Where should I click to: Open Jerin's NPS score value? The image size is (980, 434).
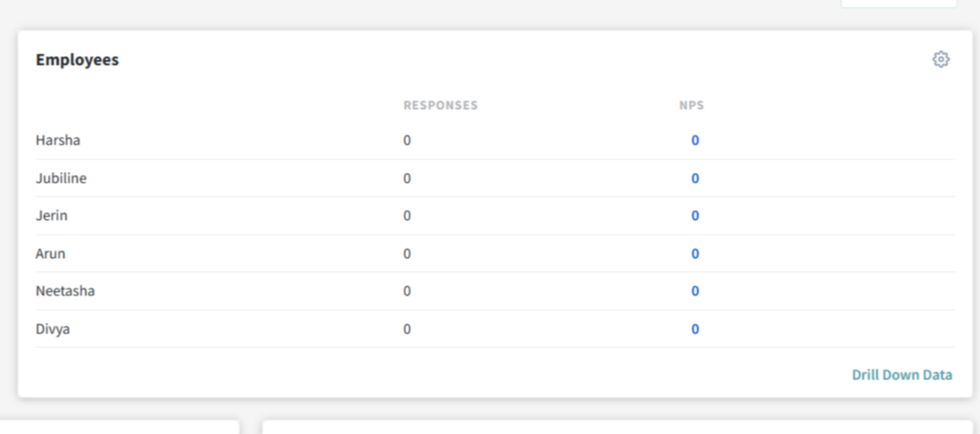click(694, 216)
